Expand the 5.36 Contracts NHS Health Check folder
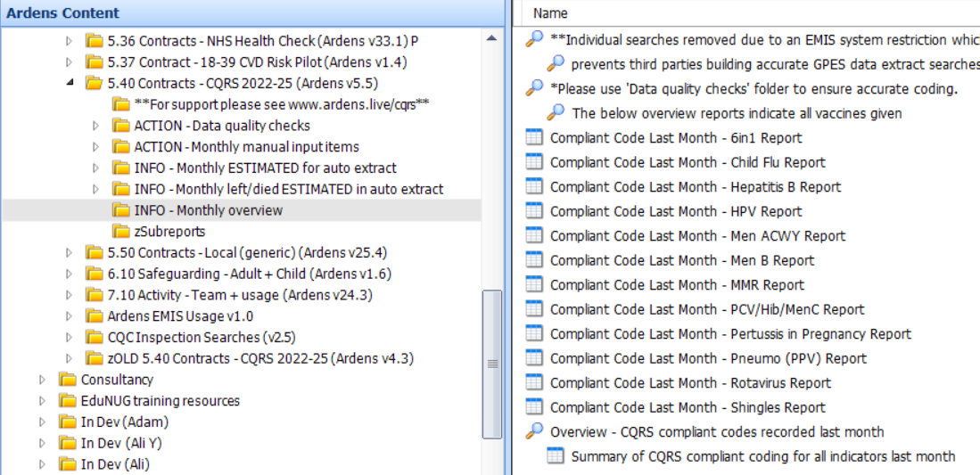980x475 pixels. coord(70,41)
